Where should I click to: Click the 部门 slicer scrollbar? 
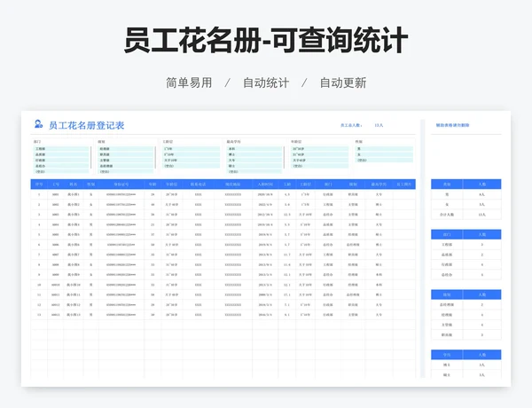(91, 158)
